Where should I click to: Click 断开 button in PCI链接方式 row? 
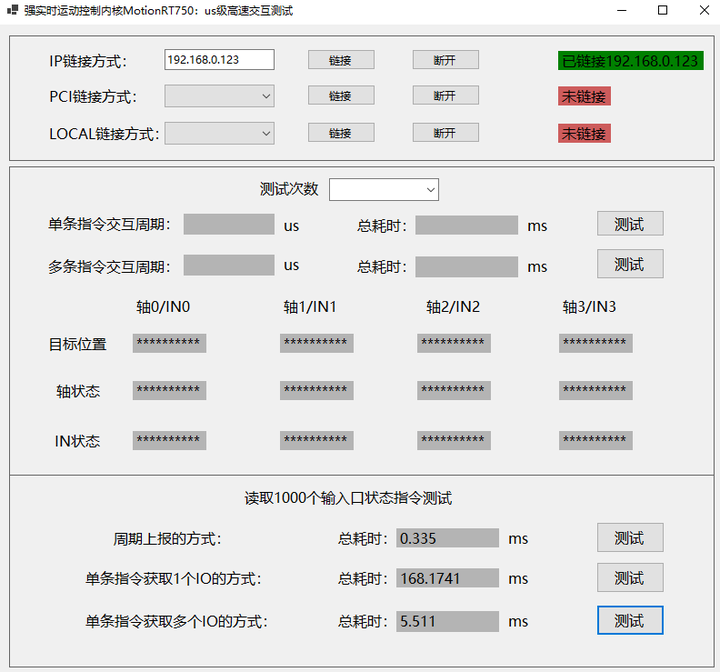pos(445,96)
